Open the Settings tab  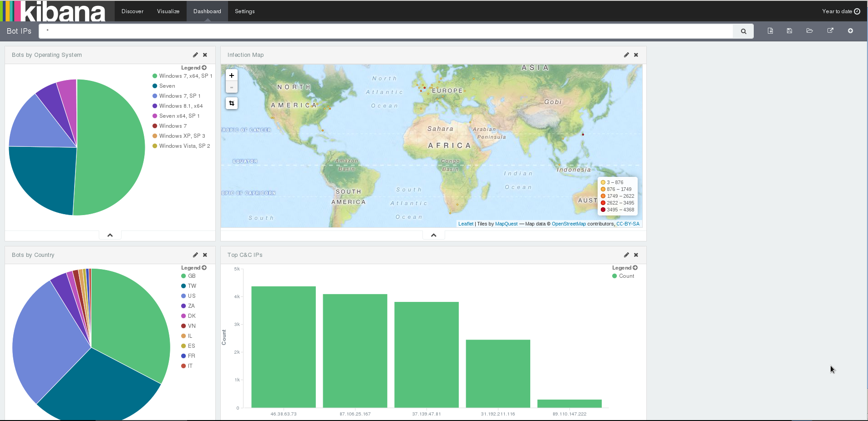click(245, 11)
